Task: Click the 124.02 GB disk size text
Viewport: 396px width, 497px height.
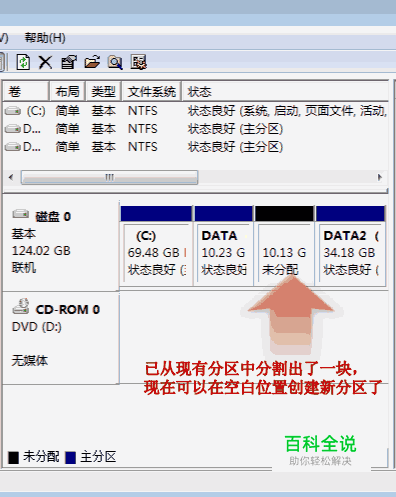Action: [x=41, y=251]
